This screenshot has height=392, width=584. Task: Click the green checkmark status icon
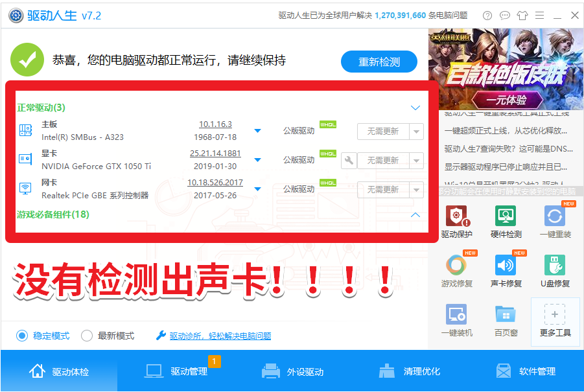[27, 60]
